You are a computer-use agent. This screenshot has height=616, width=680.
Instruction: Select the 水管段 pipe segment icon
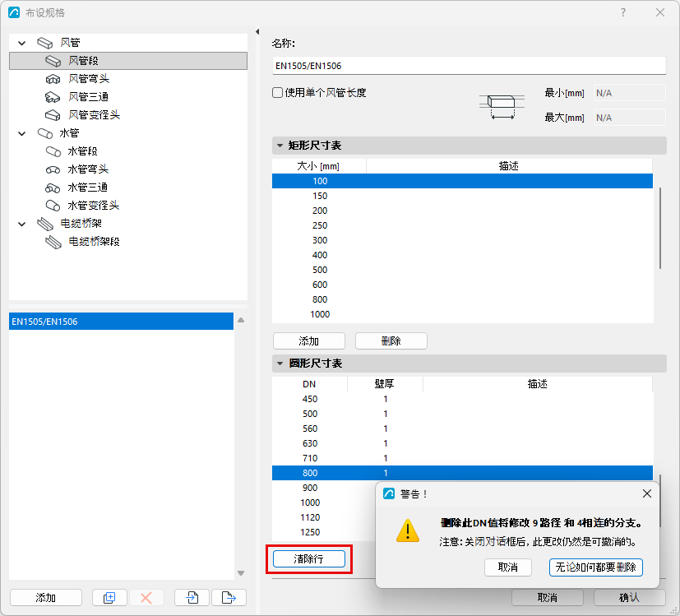[x=53, y=151]
